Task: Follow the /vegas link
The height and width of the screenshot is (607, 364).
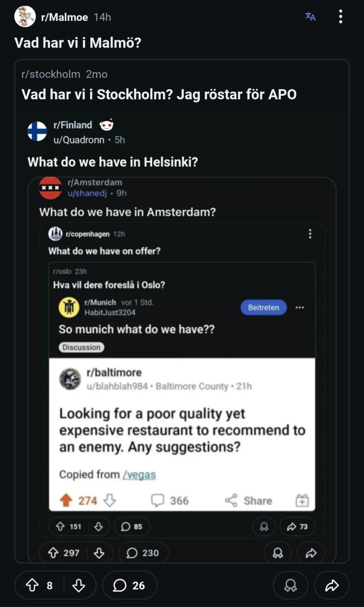Action: pos(139,474)
